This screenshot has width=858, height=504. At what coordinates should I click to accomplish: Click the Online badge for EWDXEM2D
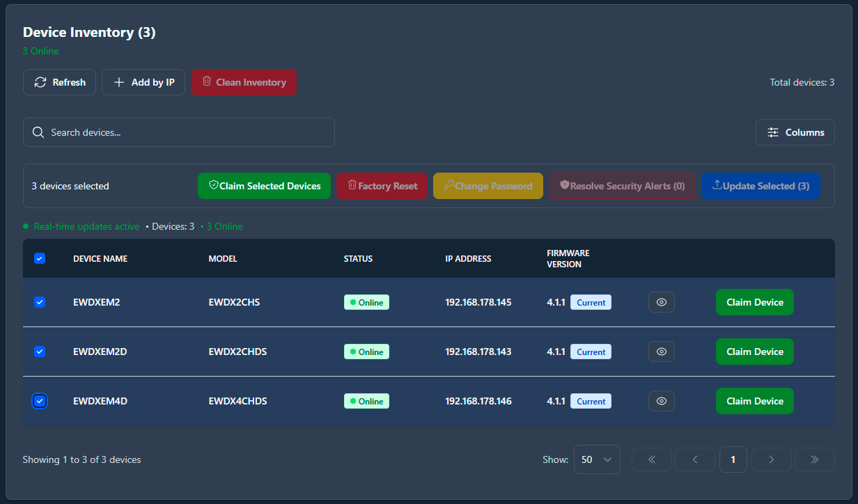click(x=366, y=352)
